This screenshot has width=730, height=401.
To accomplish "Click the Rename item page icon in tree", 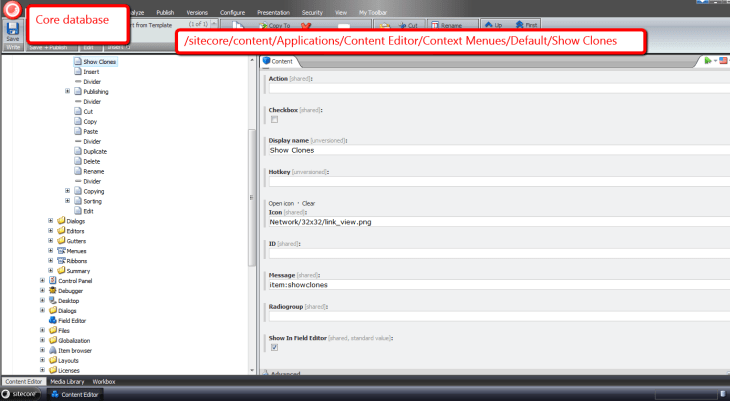I will click(x=78, y=171).
